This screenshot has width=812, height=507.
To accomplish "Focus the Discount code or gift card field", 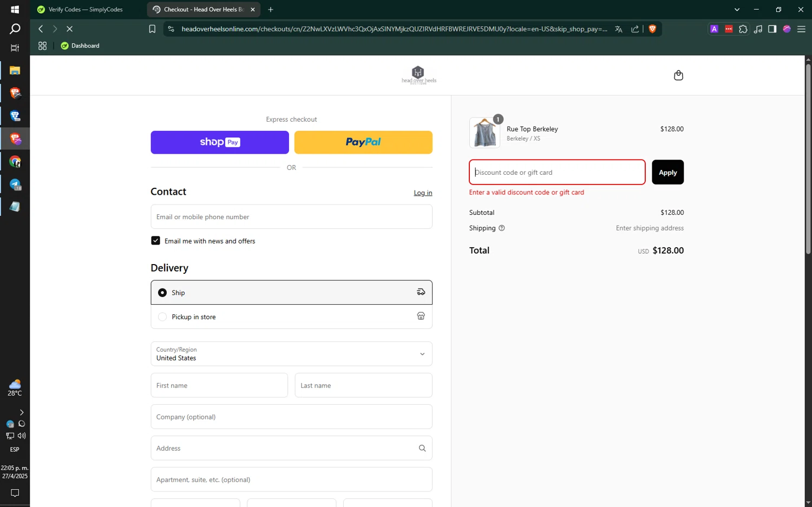I will tap(557, 172).
